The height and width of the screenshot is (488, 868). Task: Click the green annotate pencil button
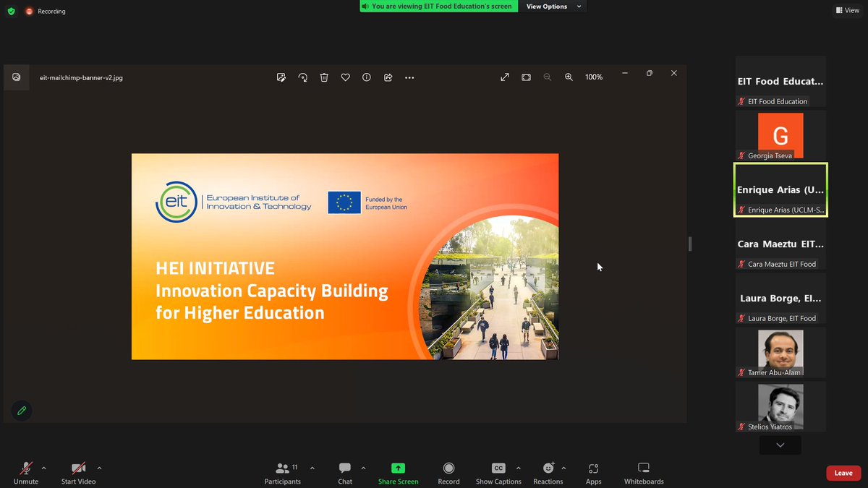[22, 411]
